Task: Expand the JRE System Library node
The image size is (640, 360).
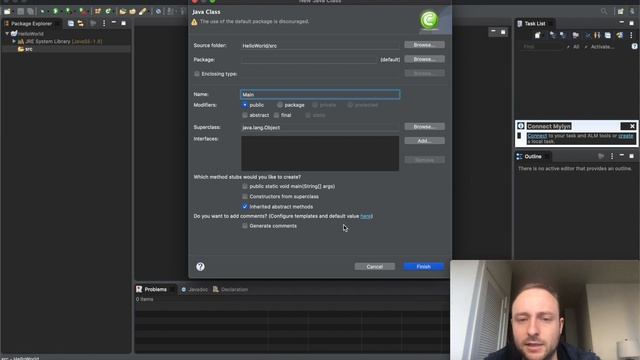Action: coord(14,41)
